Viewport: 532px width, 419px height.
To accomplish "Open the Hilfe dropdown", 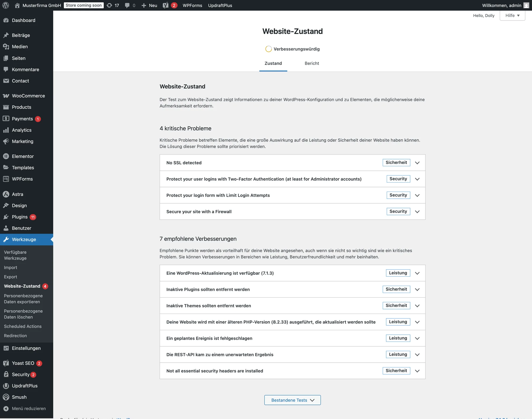I will [512, 15].
